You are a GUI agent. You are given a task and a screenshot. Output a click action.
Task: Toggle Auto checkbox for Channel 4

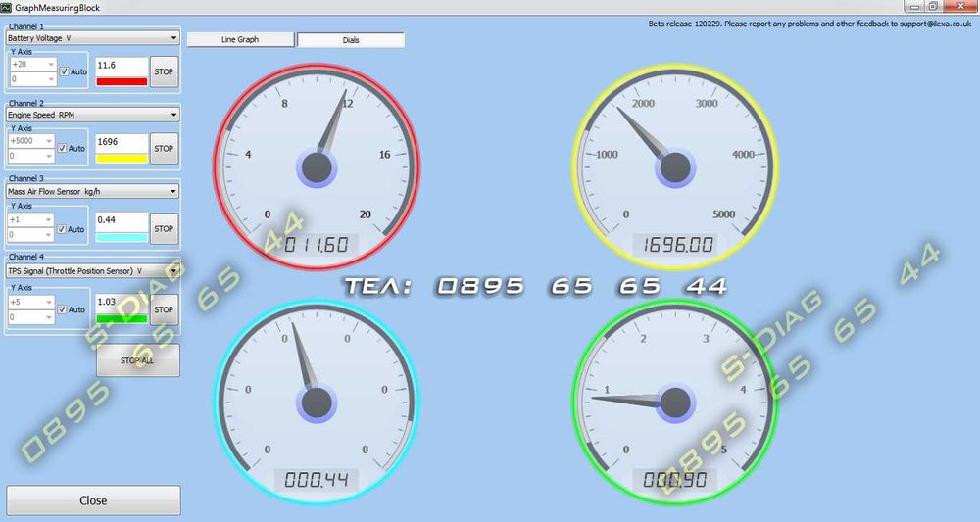[62, 309]
